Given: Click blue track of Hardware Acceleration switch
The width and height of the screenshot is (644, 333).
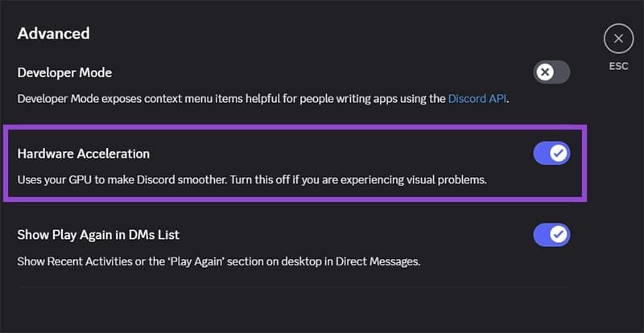Looking at the screenshot, I should coord(541,153).
